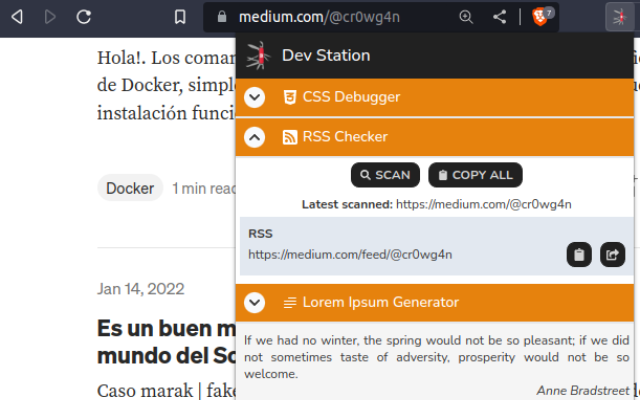Open the CSS Debugger header label
The width and height of the screenshot is (640, 400).
coord(351,97)
